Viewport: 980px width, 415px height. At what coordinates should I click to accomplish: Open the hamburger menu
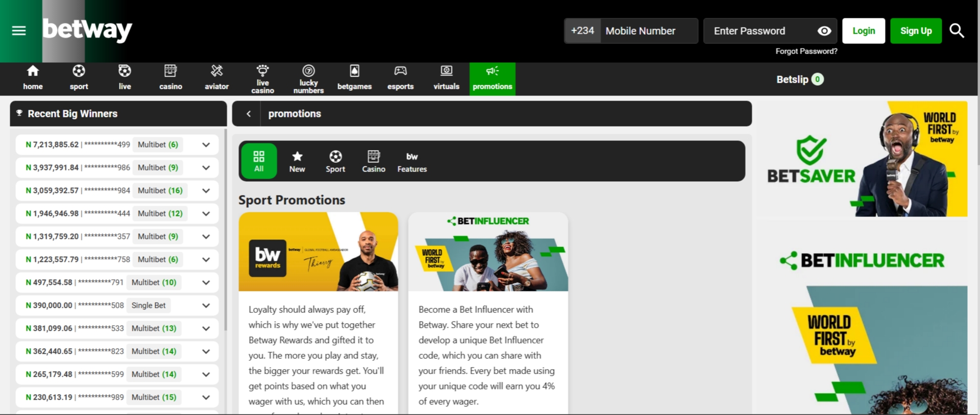click(19, 31)
